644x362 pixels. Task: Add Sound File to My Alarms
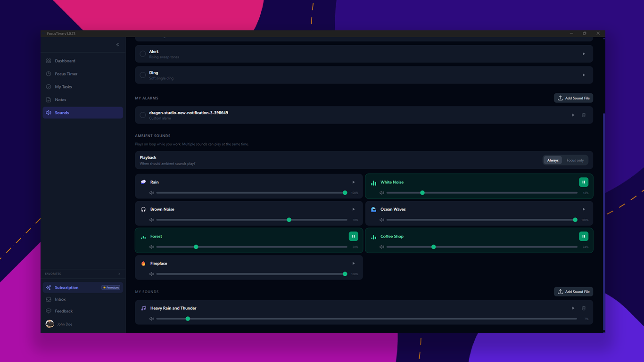pos(573,98)
